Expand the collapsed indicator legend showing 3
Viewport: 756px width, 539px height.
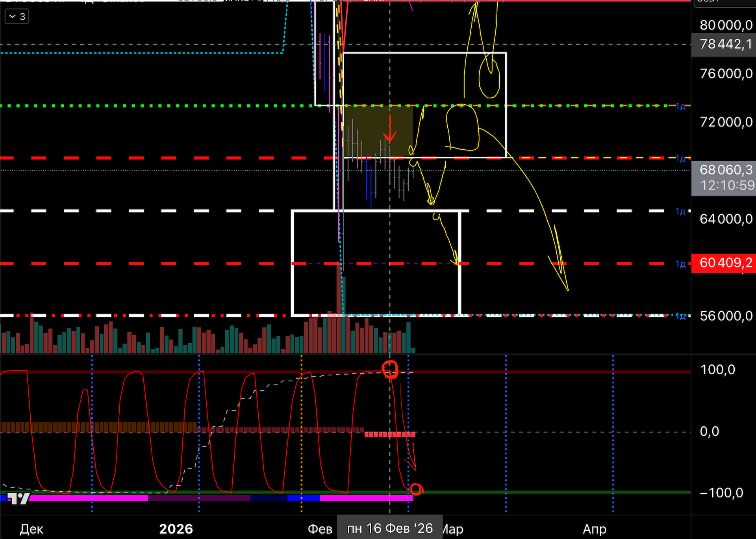tap(17, 17)
